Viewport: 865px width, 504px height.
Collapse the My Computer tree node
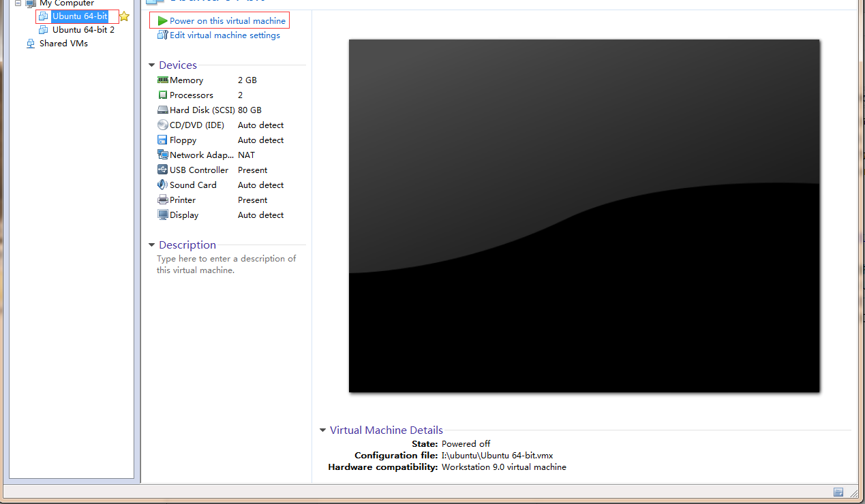coord(18,3)
